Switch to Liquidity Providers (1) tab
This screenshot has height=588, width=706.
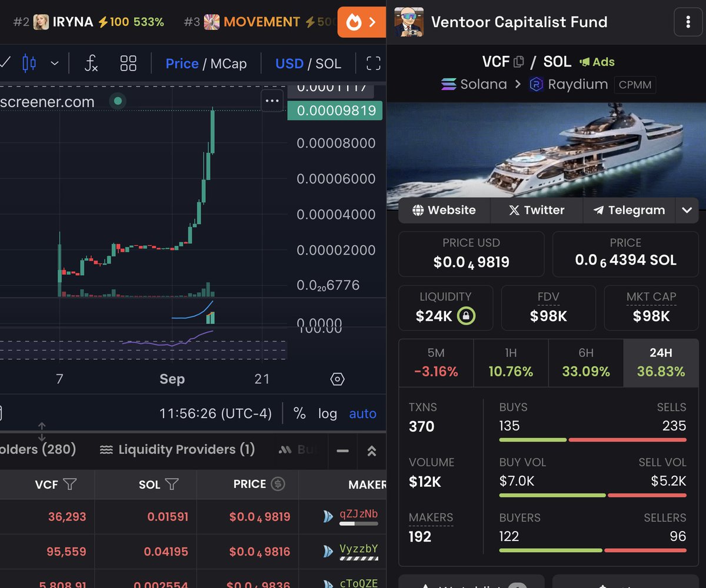coord(177,450)
